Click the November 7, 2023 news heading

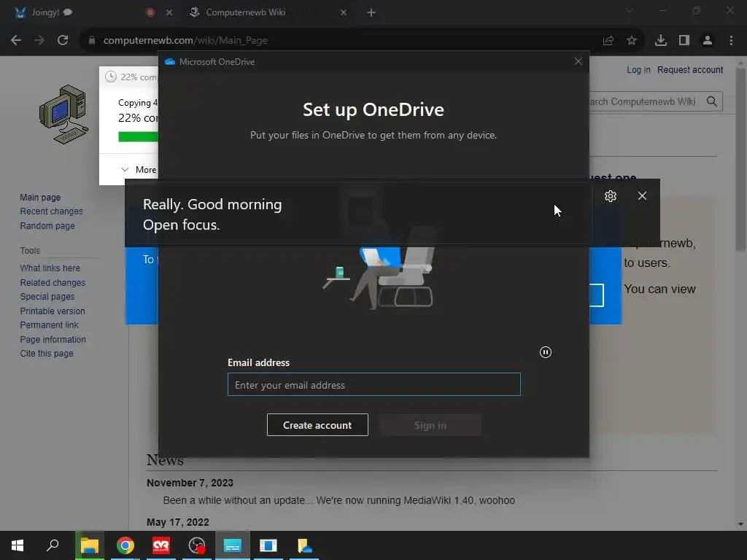190,483
